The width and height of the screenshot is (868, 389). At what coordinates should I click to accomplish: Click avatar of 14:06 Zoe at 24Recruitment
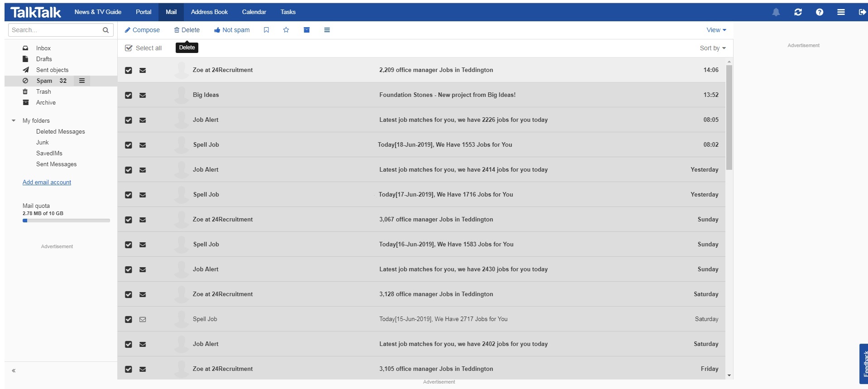[182, 70]
